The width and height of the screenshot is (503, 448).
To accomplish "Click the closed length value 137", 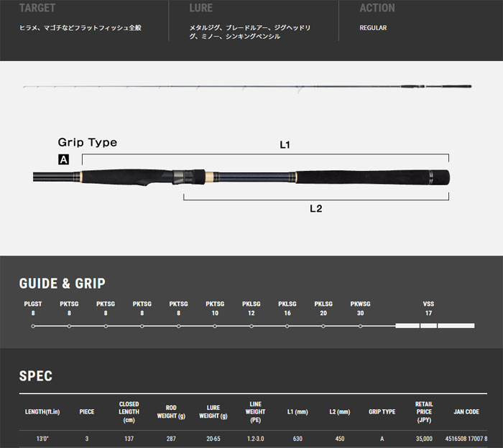I will [x=129, y=439].
